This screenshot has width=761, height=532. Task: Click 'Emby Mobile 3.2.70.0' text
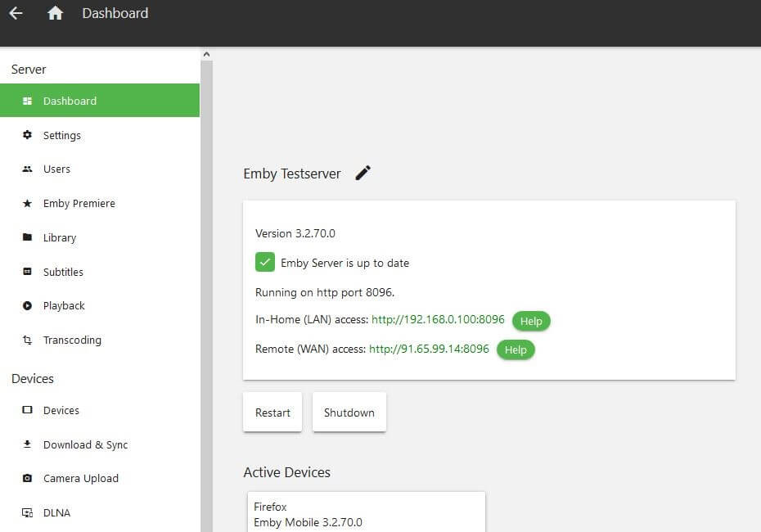[x=308, y=522]
